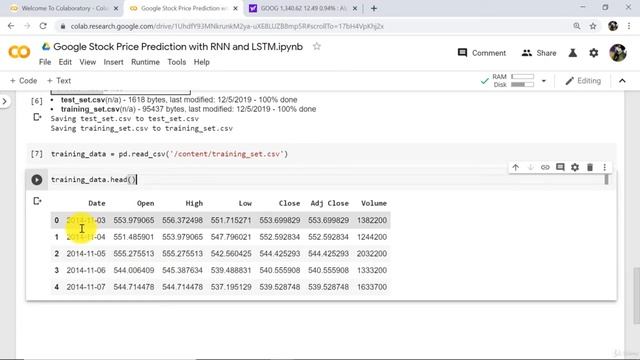Image resolution: width=640 pixels, height=360 pixels.
Task: Copy link to cell icon
Action: tap(545, 167)
